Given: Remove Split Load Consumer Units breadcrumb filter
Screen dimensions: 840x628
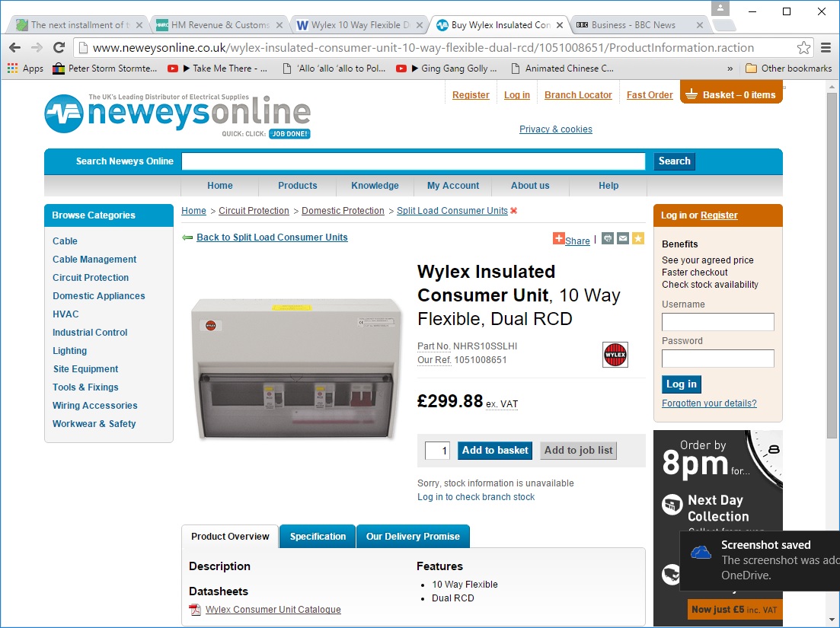Looking at the screenshot, I should click(513, 211).
